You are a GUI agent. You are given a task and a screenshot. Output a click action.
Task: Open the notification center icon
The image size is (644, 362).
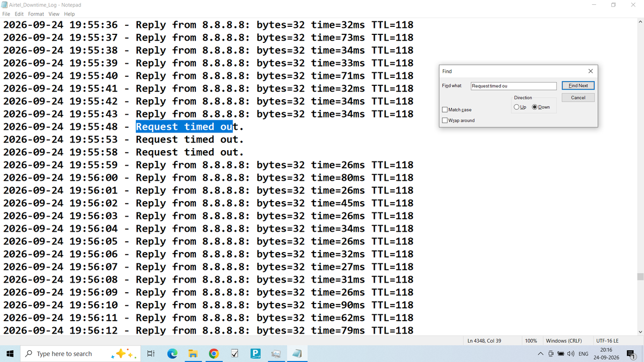(631, 354)
